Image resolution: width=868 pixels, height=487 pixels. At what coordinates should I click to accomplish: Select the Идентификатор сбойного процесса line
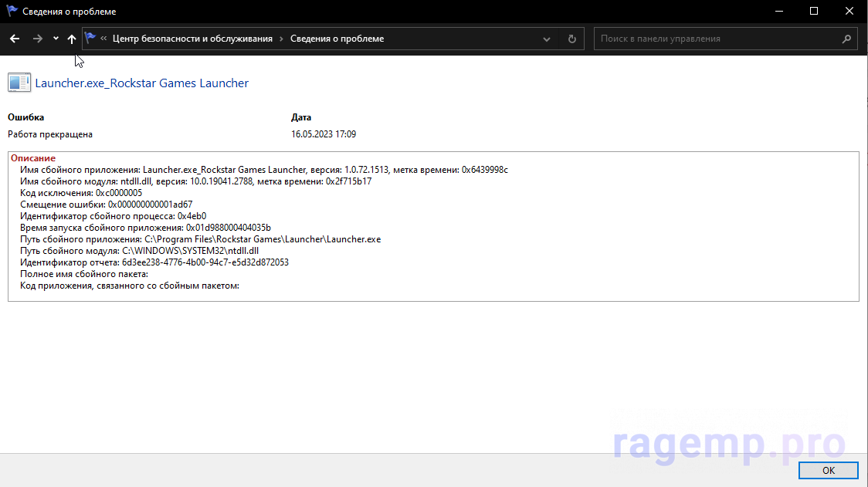click(x=113, y=216)
